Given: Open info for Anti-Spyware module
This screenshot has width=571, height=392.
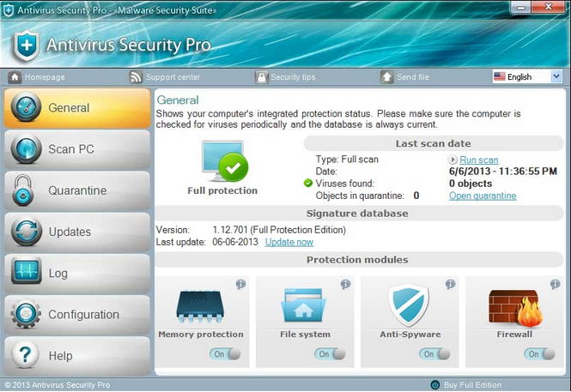Looking at the screenshot, I should coord(451,284).
